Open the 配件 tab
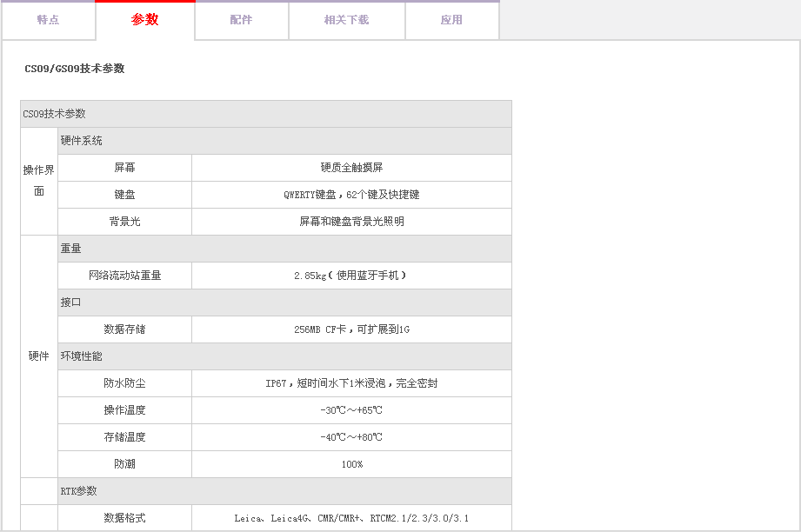This screenshot has width=801, height=532. [x=241, y=20]
